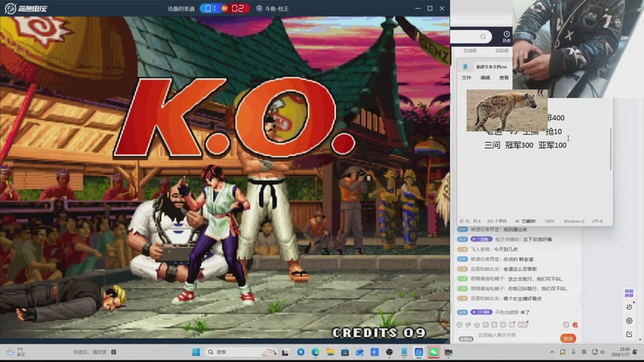644x362 pixels.
Task: Click the megaphone icon in chat toolbar
Action: click(469, 325)
